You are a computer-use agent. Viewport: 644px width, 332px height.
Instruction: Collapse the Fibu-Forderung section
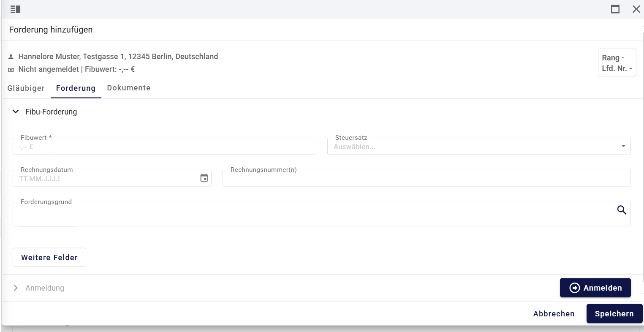click(x=16, y=112)
